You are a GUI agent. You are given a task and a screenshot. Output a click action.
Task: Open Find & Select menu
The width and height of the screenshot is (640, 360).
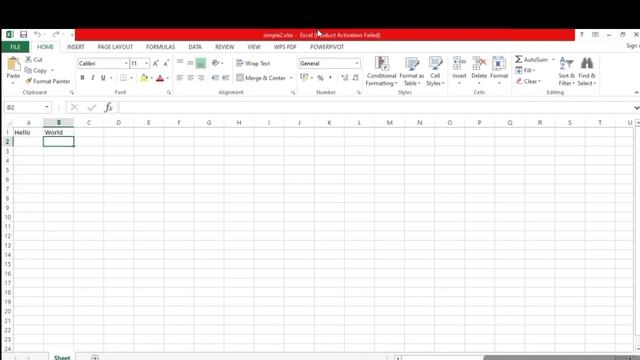point(587,71)
